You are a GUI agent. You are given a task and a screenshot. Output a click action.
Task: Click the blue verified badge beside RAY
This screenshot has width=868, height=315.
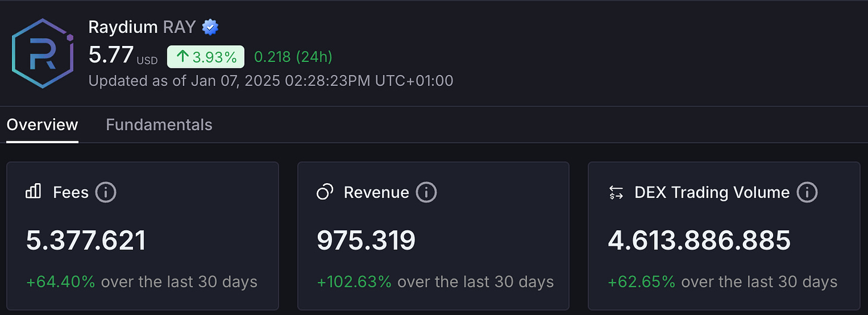coord(210,27)
